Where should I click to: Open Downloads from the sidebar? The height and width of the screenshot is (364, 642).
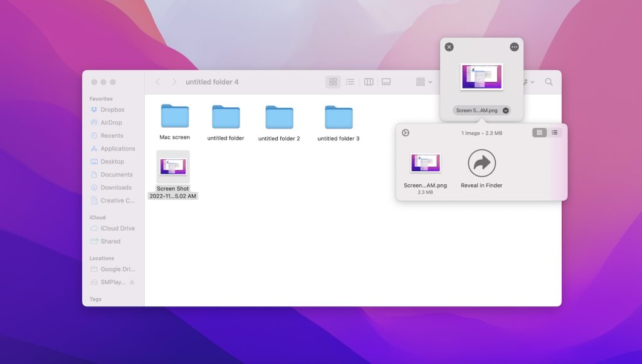[117, 187]
